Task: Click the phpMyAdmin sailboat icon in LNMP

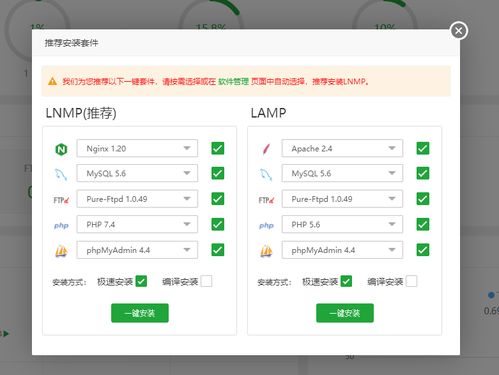Action: pos(61,251)
